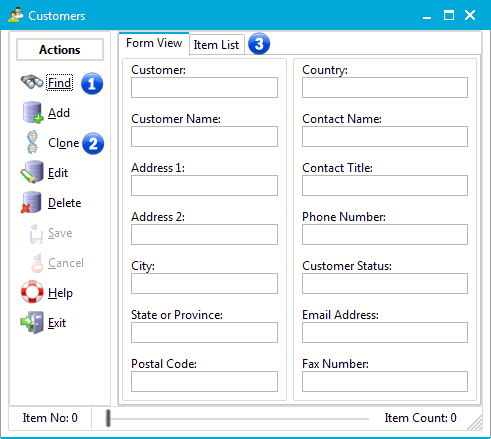
Task: Click the Phone Number field
Action: 385,234
